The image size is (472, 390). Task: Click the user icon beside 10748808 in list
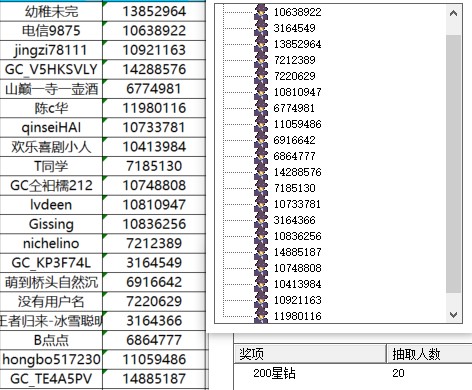pos(261,268)
